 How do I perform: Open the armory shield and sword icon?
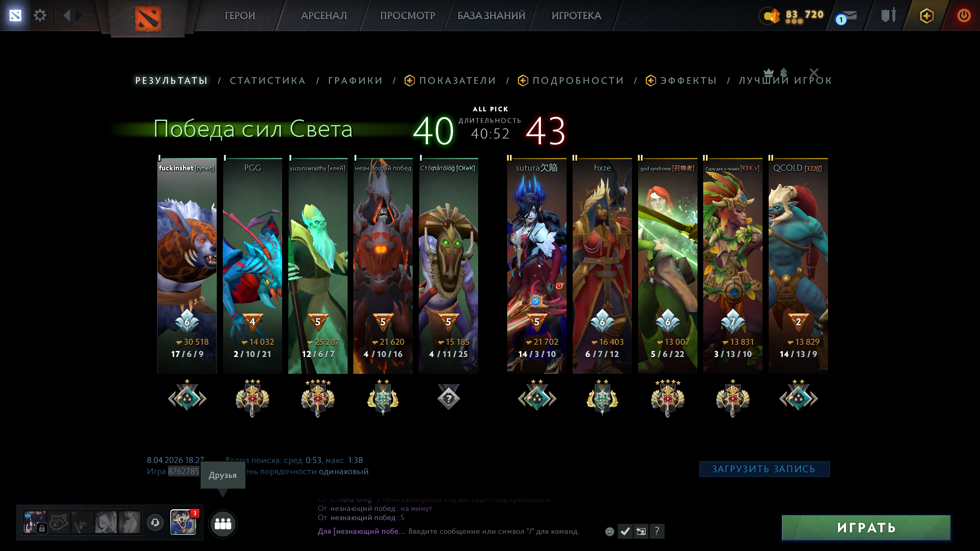point(889,16)
